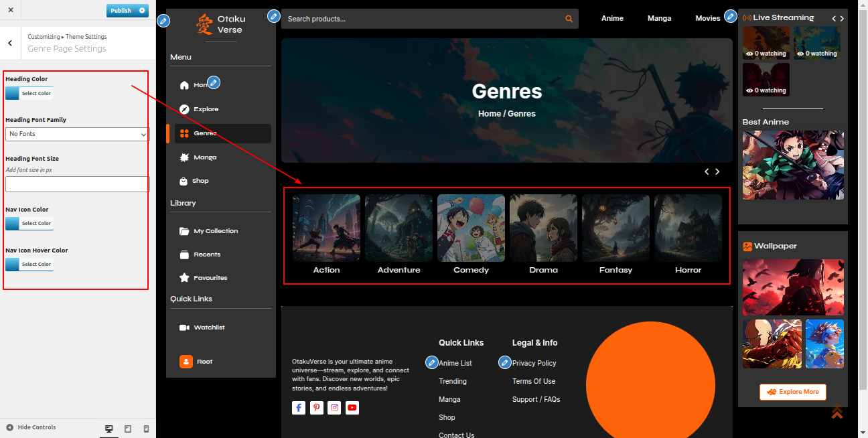This screenshot has width=868, height=438.
Task: Open the Heading Font Family dropdown
Action: tap(77, 134)
